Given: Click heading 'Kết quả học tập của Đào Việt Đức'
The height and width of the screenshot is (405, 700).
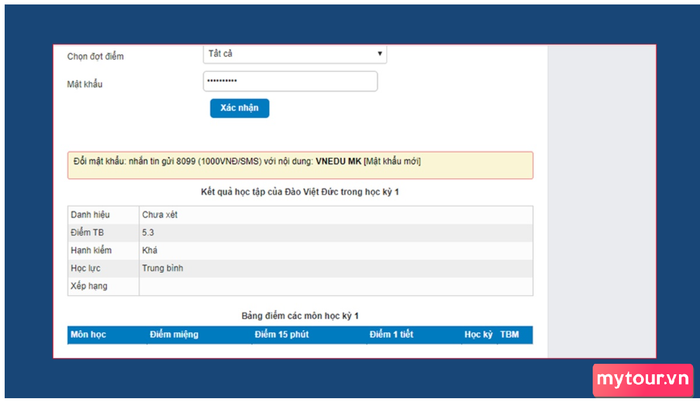Looking at the screenshot, I should pyautogui.click(x=300, y=192).
